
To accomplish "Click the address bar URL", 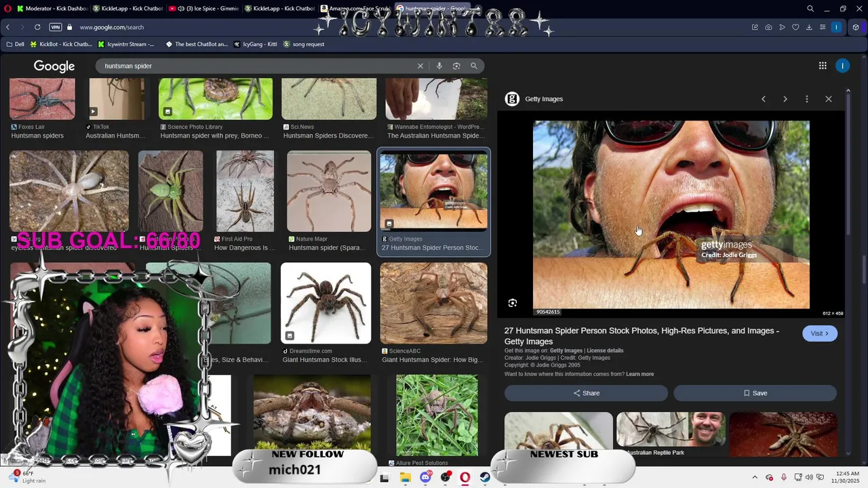I will click(111, 27).
